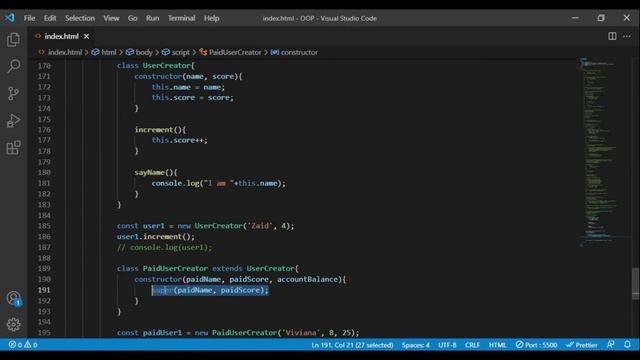
Task: Open the Run menu
Action: (153, 18)
